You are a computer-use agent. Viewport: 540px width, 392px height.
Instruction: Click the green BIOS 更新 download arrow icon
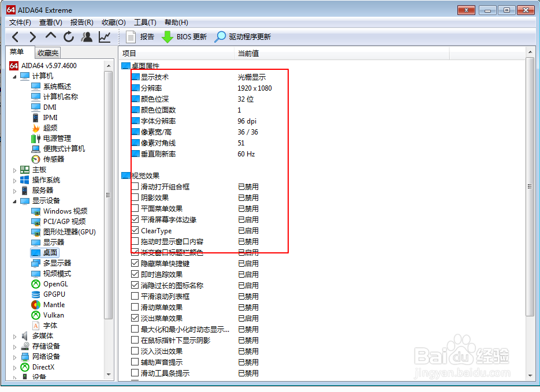coord(167,37)
